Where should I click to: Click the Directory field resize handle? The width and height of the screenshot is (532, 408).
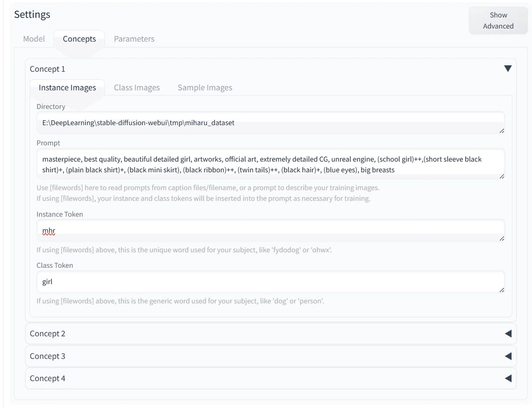[x=501, y=131]
